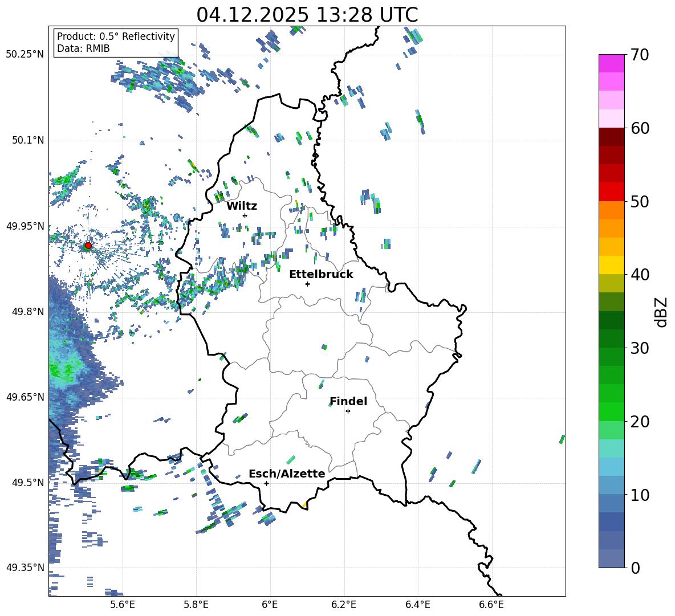675x616 pixels.
Task: Click the yellow 40 dBZ colorbar segment
Action: [x=612, y=265]
